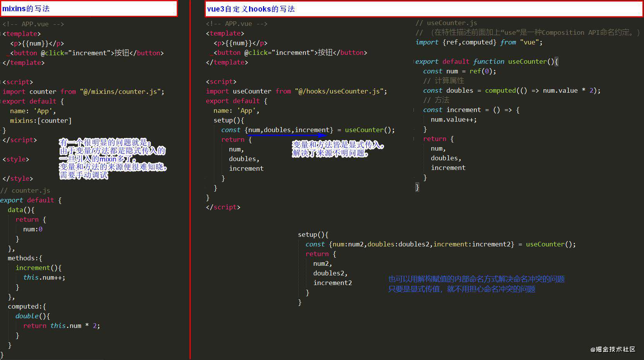Viewport: 644px width, 360px height.
Task: Click the 'num:num2,doubles:doubles2' destructuring line
Action: click(441, 244)
